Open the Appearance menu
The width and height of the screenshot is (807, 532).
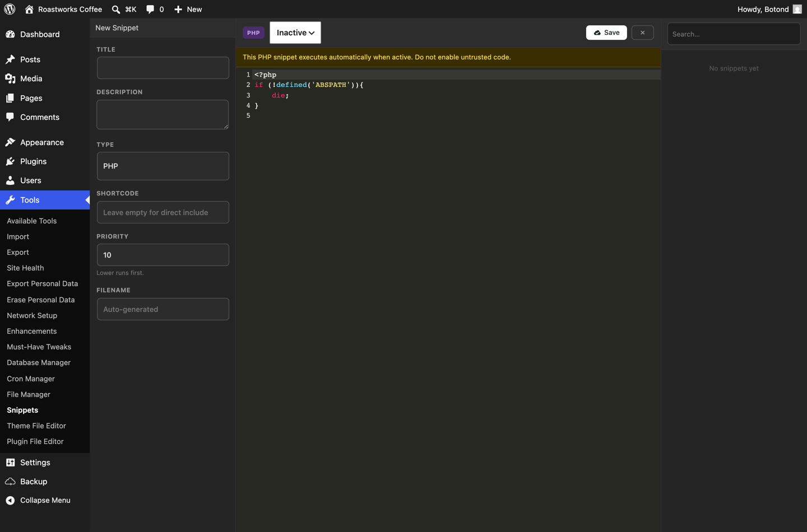click(45, 142)
